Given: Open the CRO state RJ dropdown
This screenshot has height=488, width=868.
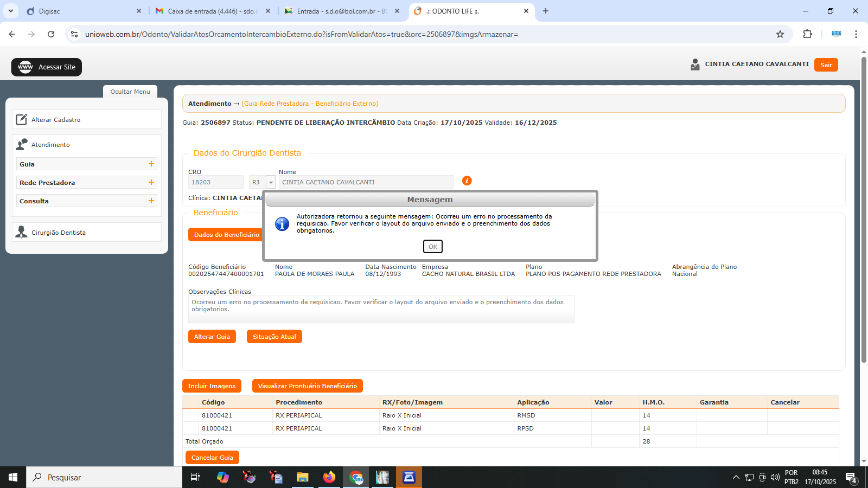Looking at the screenshot, I should (x=271, y=182).
